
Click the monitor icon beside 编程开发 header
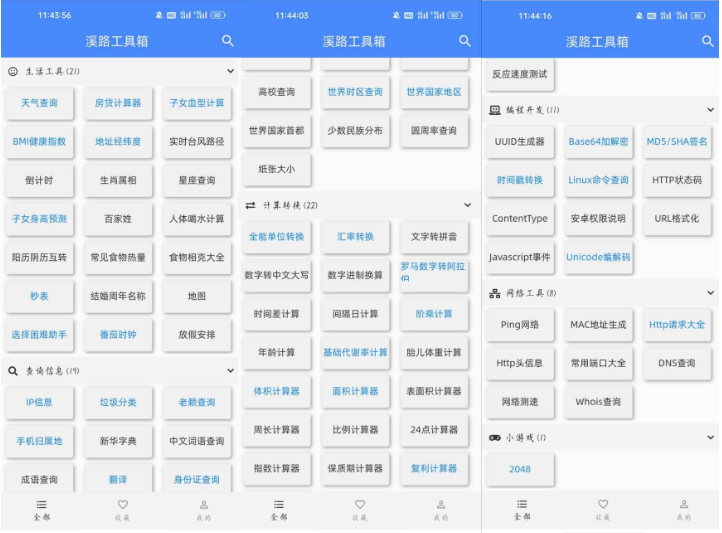(494, 110)
